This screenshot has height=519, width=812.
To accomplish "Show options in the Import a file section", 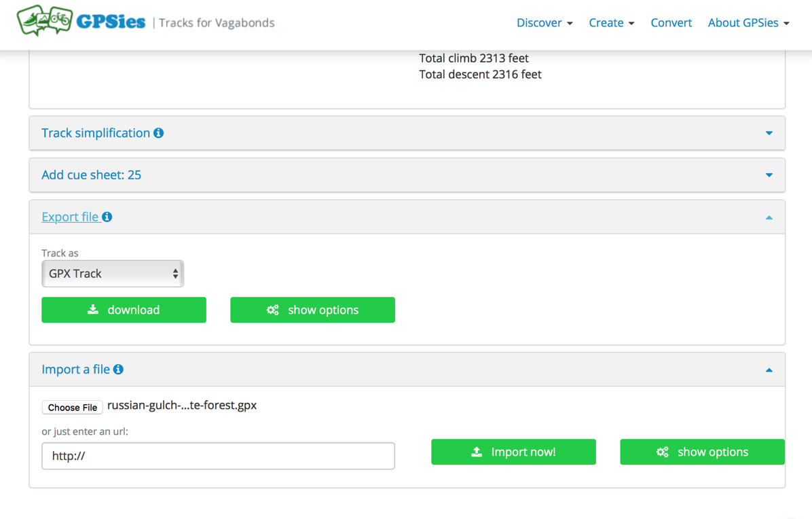I will point(703,452).
